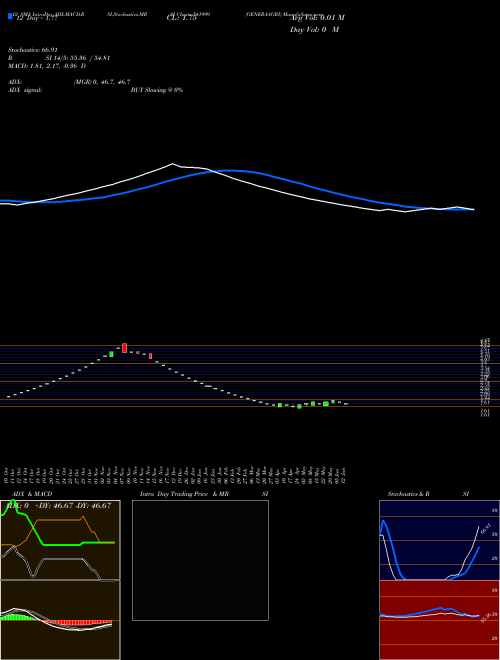The height and width of the screenshot is (660, 500).
Task: Click the 'Day Vol: 0 M' label
Action: pos(314,30)
